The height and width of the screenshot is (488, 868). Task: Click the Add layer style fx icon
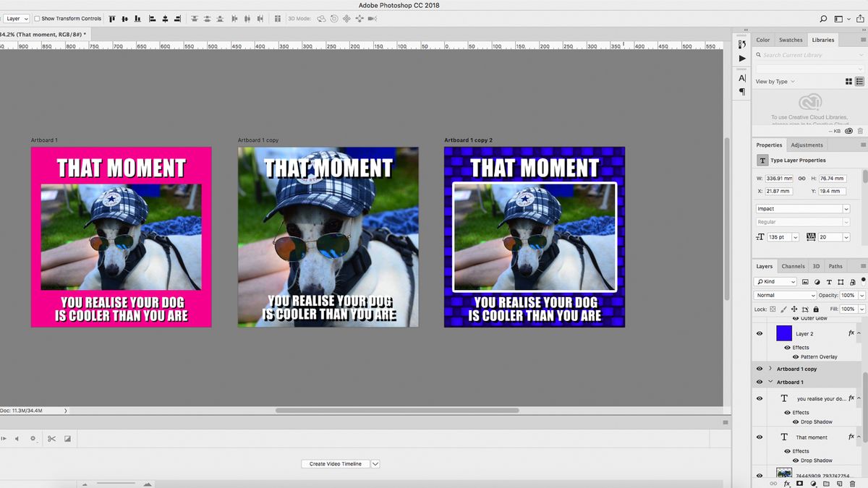click(787, 483)
